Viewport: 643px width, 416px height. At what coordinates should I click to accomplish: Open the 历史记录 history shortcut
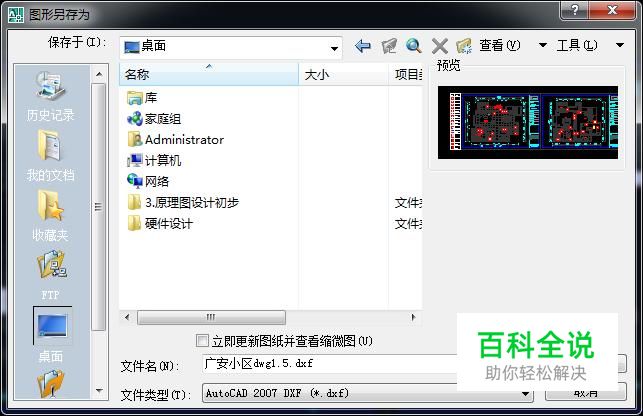click(x=50, y=97)
